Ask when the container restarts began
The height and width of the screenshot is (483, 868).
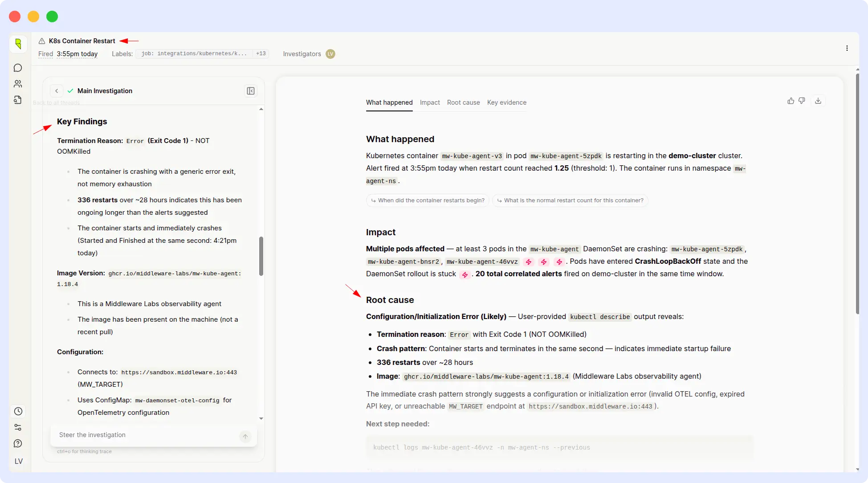(427, 200)
